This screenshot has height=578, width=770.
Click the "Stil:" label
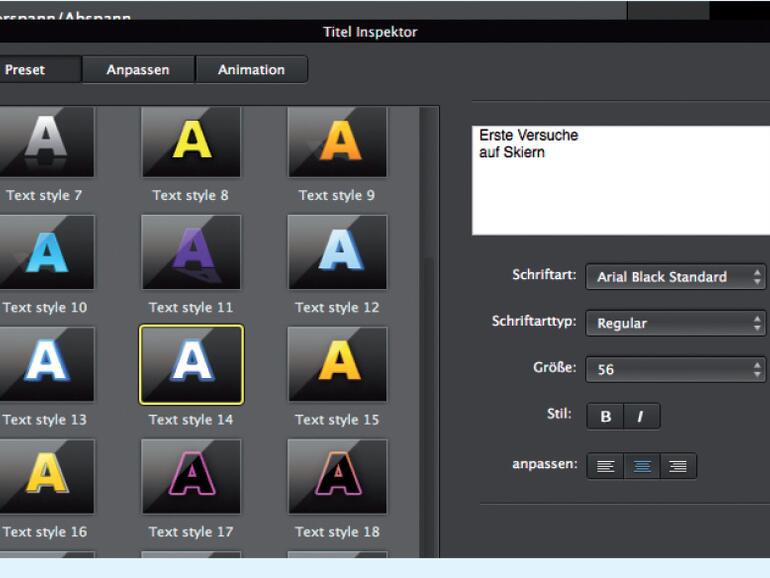(x=559, y=413)
